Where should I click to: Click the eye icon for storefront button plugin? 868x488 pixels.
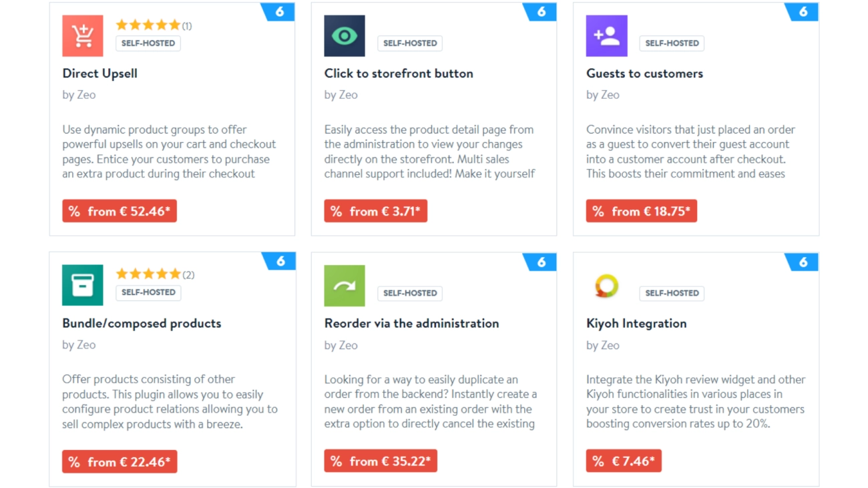click(x=345, y=36)
